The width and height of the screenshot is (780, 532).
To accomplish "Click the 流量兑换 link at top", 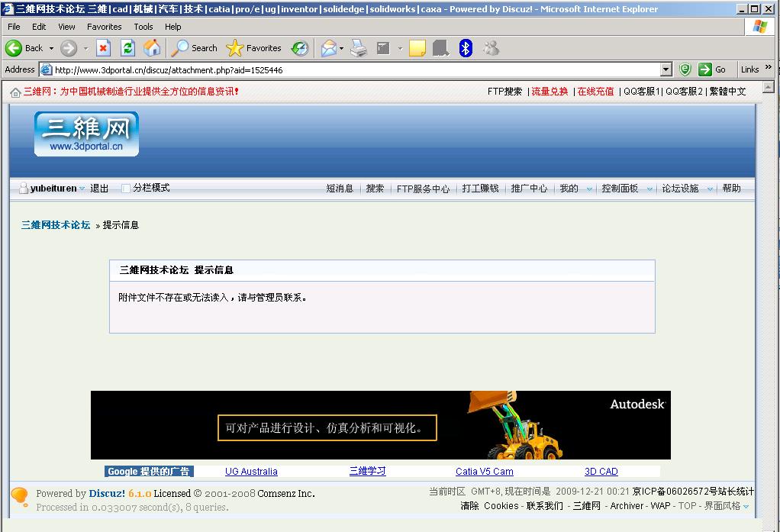I will (550, 92).
